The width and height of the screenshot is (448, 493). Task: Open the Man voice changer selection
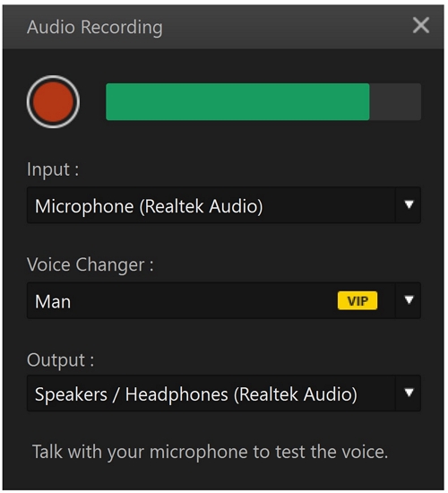pyautogui.click(x=211, y=300)
